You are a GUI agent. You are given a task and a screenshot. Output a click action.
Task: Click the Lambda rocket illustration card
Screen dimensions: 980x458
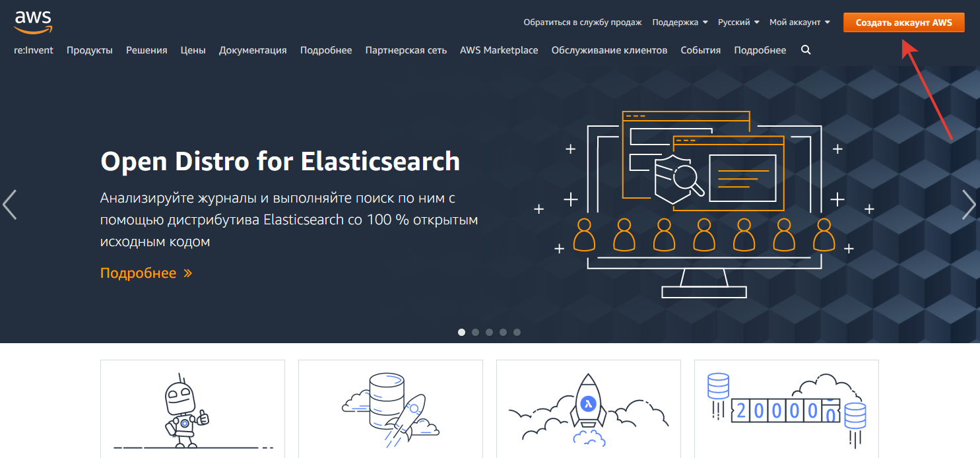(588, 409)
